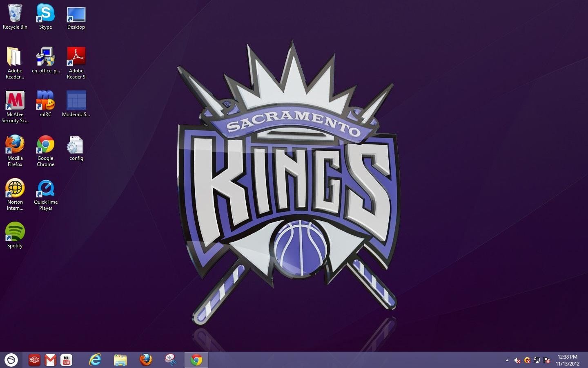Viewport: 588px width, 368px height.
Task: Open the mIRC chat client
Action: [x=45, y=101]
